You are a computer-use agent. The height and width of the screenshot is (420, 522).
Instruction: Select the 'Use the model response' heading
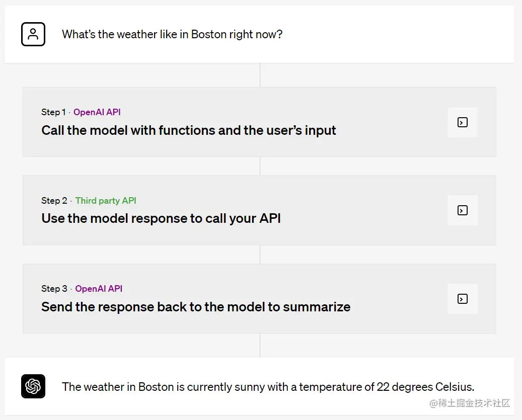[161, 218]
